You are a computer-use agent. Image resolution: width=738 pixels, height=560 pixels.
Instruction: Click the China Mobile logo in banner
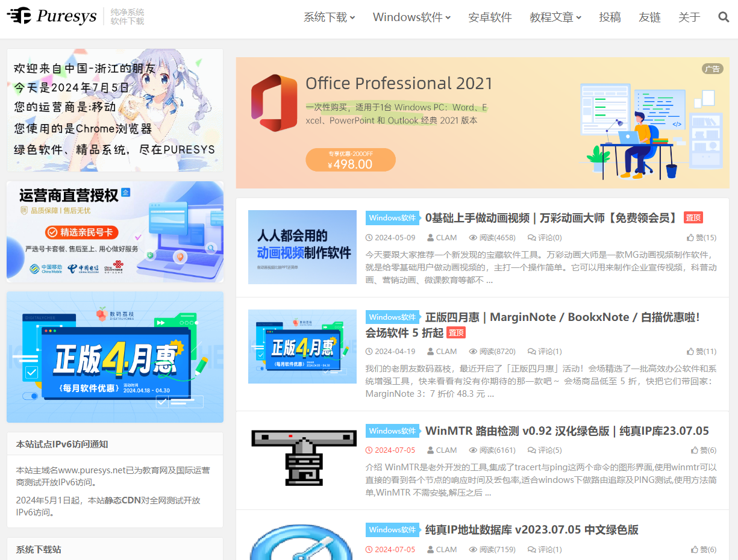pos(46,269)
